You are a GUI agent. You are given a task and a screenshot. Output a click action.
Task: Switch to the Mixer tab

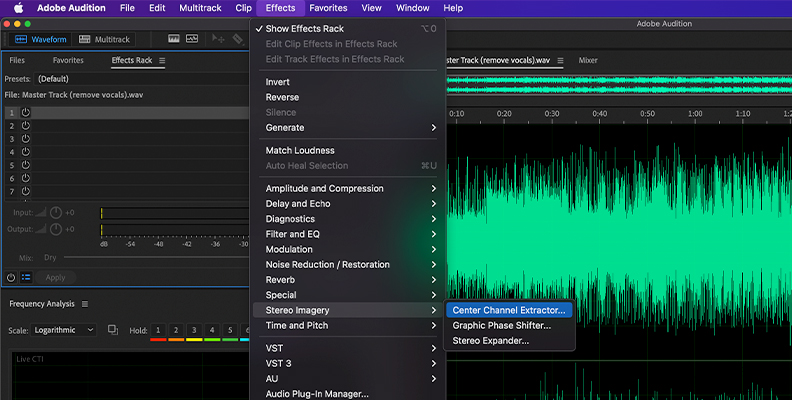coord(588,60)
